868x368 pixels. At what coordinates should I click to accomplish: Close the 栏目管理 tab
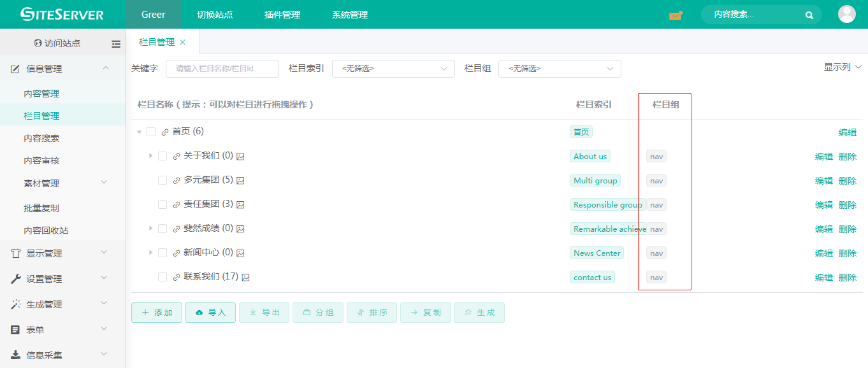click(x=182, y=42)
